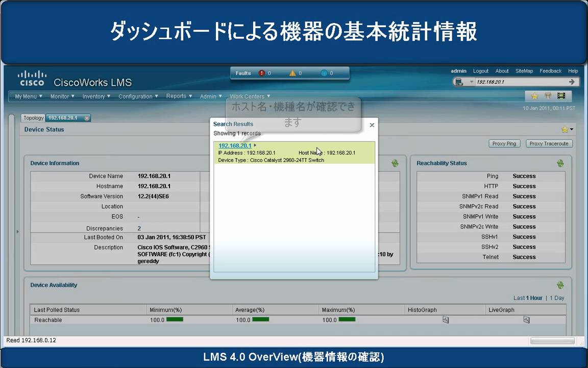Click the Discrepancies value 2 link
The height and width of the screenshot is (368, 588).
click(x=139, y=228)
